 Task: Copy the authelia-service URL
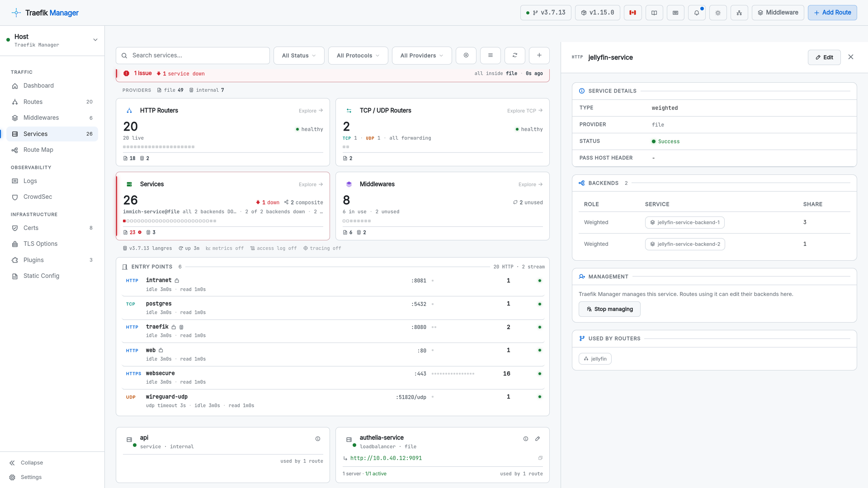(x=540, y=458)
